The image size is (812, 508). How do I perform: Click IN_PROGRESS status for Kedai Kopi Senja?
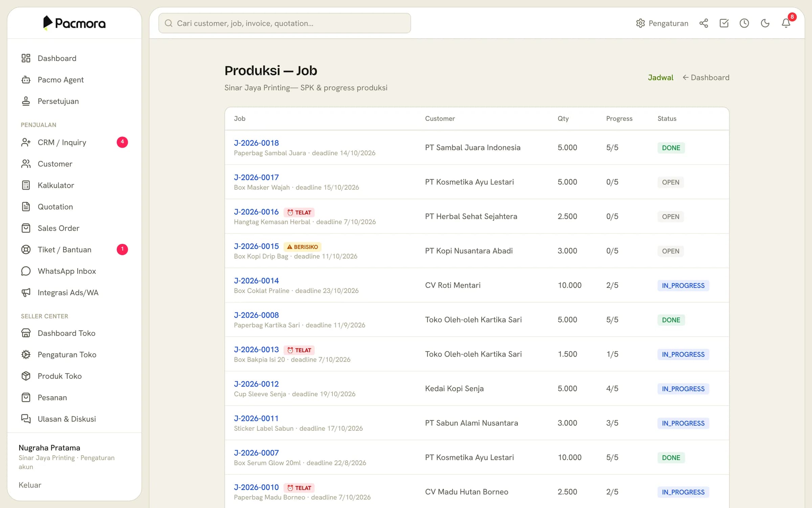coord(683,389)
